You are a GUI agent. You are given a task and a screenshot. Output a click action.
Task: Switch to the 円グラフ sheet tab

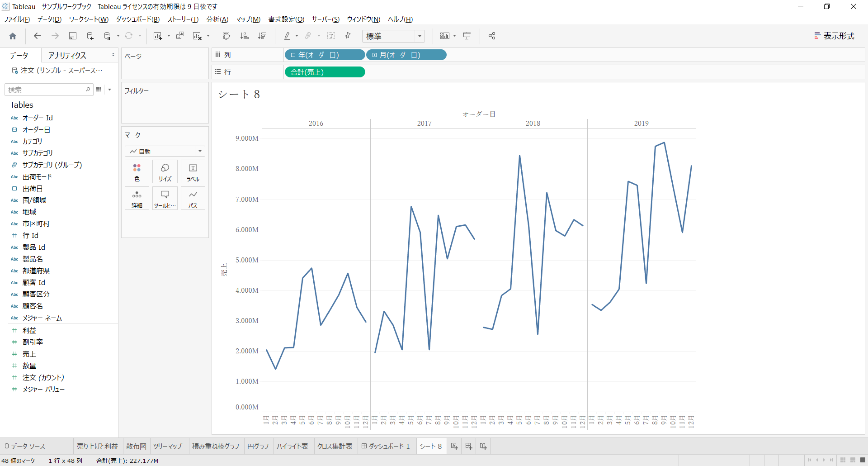258,447
